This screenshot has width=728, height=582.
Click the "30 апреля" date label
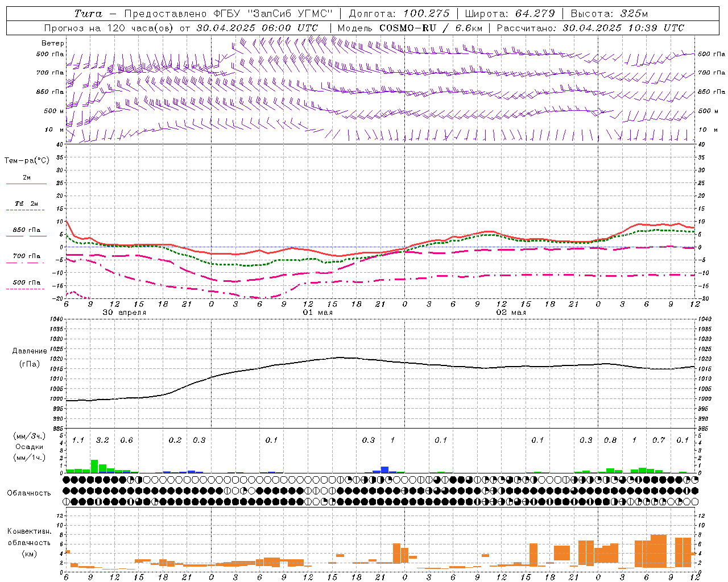[124, 313]
